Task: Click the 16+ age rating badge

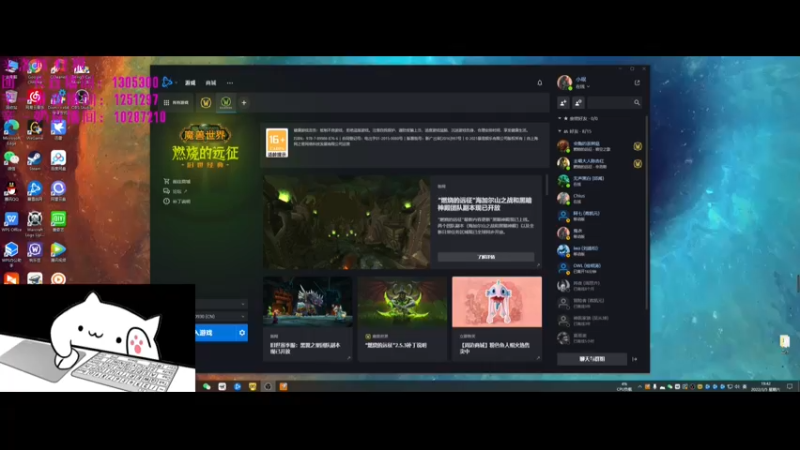Action: [277, 142]
